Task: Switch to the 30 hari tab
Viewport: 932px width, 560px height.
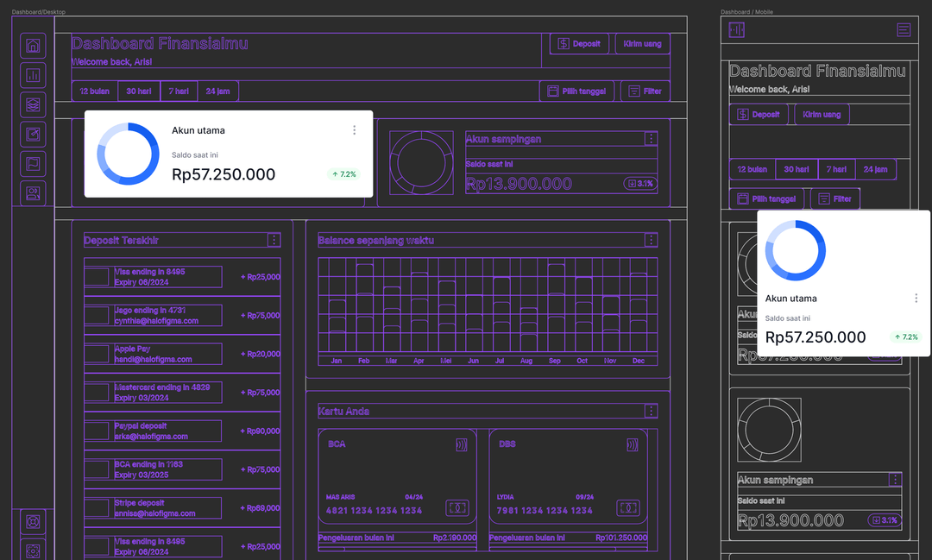Action: point(138,91)
